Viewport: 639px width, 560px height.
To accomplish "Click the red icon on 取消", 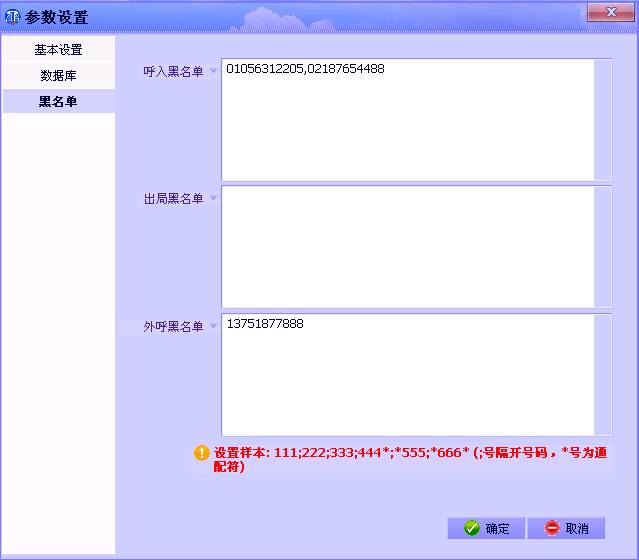I will (x=551, y=528).
